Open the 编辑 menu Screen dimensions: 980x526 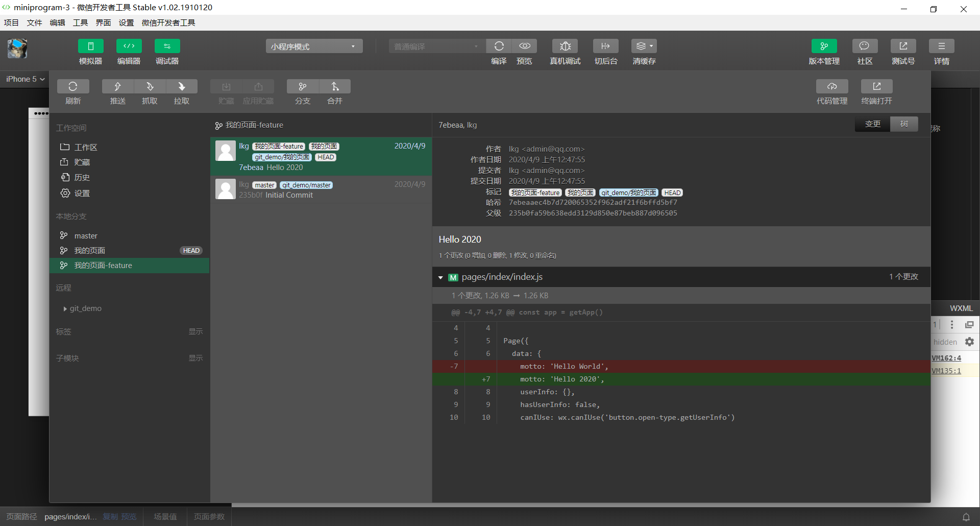click(x=57, y=22)
